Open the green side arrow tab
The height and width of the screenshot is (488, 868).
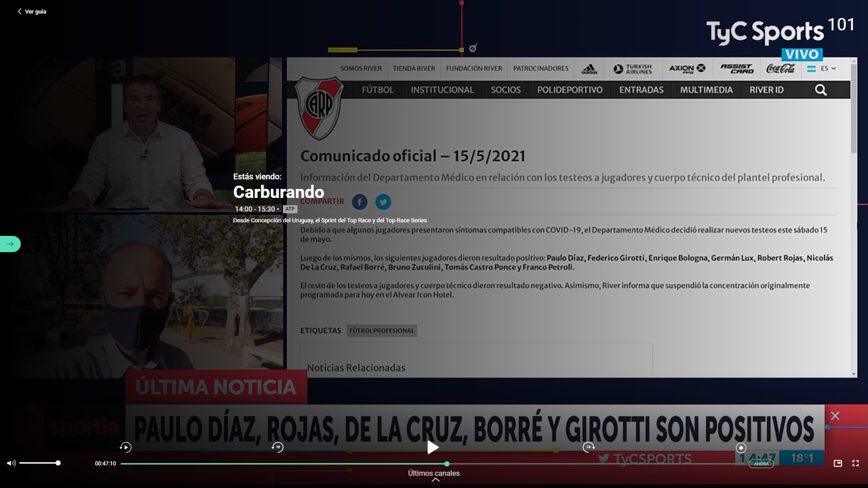(10, 244)
